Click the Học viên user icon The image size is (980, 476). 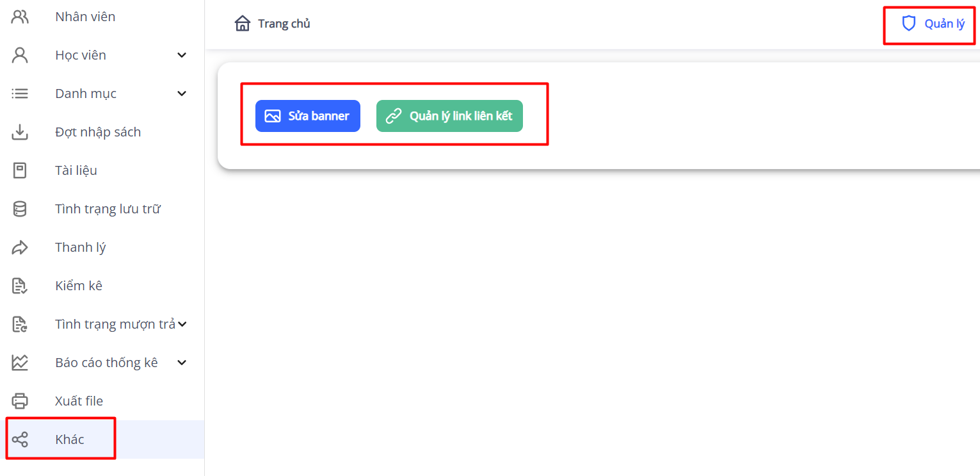[x=20, y=55]
